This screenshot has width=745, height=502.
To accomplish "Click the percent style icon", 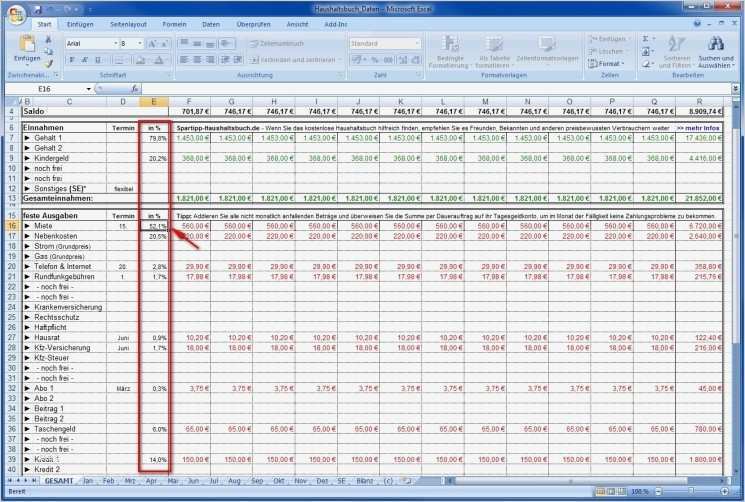I will (x=375, y=60).
